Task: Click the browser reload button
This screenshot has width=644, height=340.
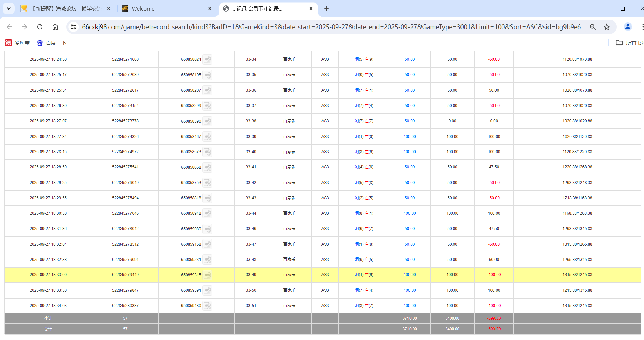Action: (40, 27)
